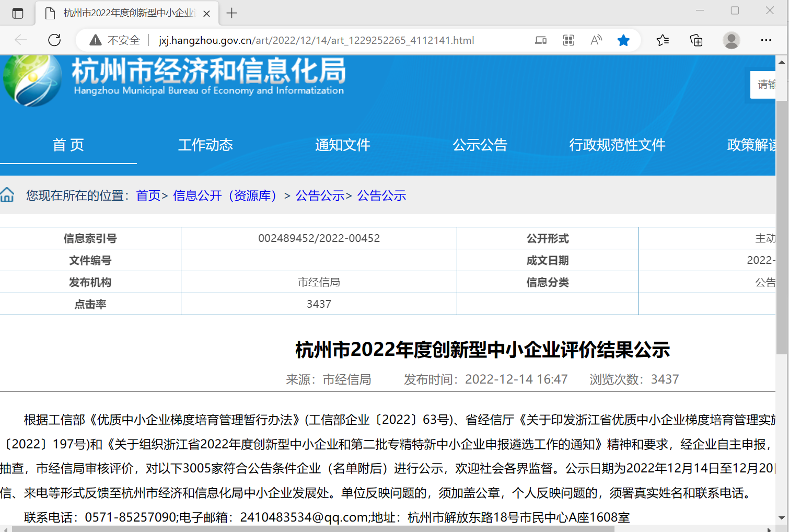The width and height of the screenshot is (789, 532).
Task: Open the web capture grid icon
Action: coord(568,40)
